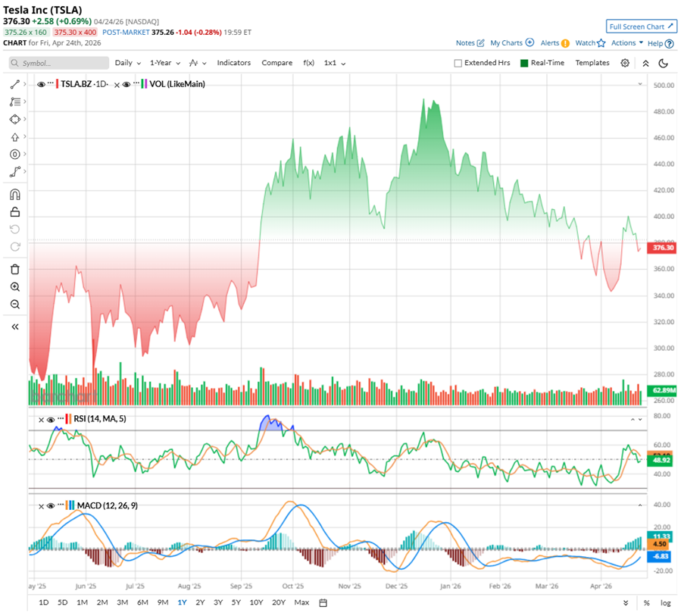
Task: Select the trend line drawing tool
Action: (x=15, y=84)
